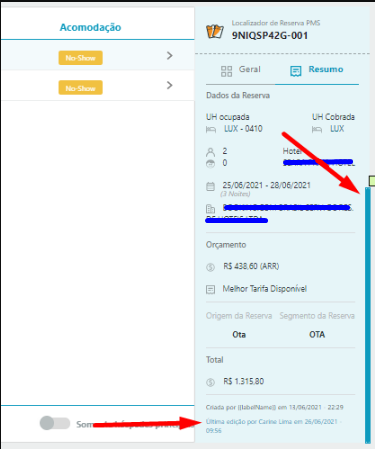
Task: Click the stay dates 25/06/2021 - 28/06/2021
Action: (266, 185)
